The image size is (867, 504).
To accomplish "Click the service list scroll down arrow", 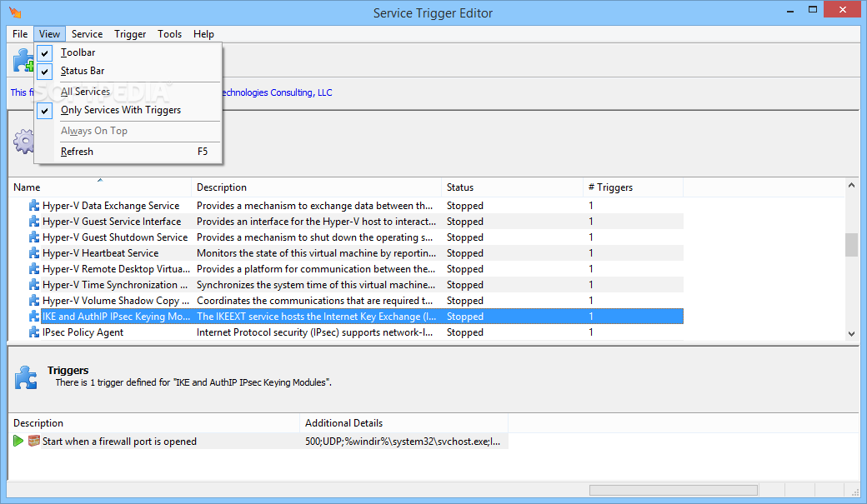I will click(851, 333).
